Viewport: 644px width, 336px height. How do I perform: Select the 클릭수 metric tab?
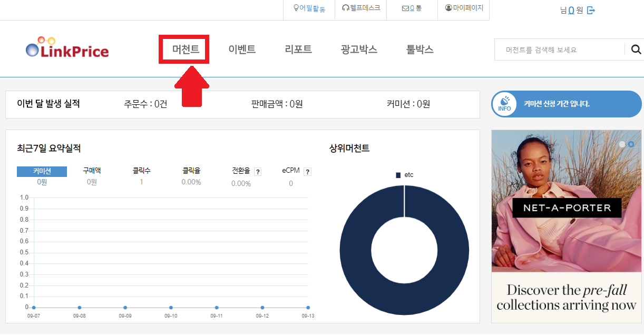141,171
